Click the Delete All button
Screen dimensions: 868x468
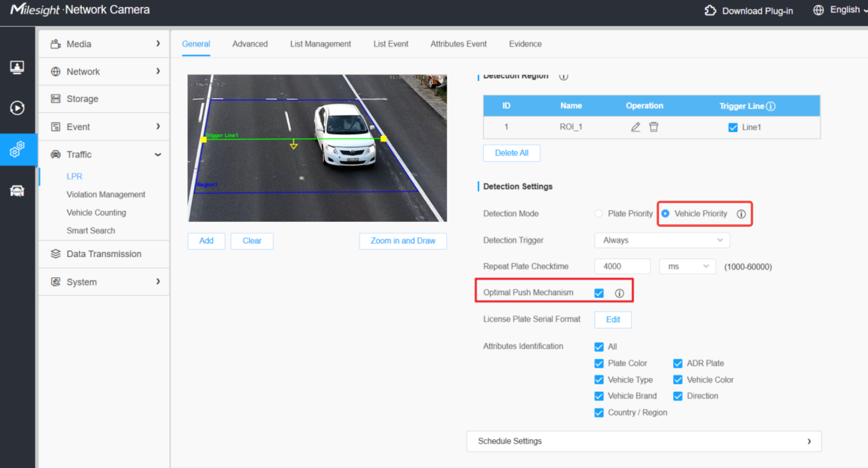click(512, 153)
